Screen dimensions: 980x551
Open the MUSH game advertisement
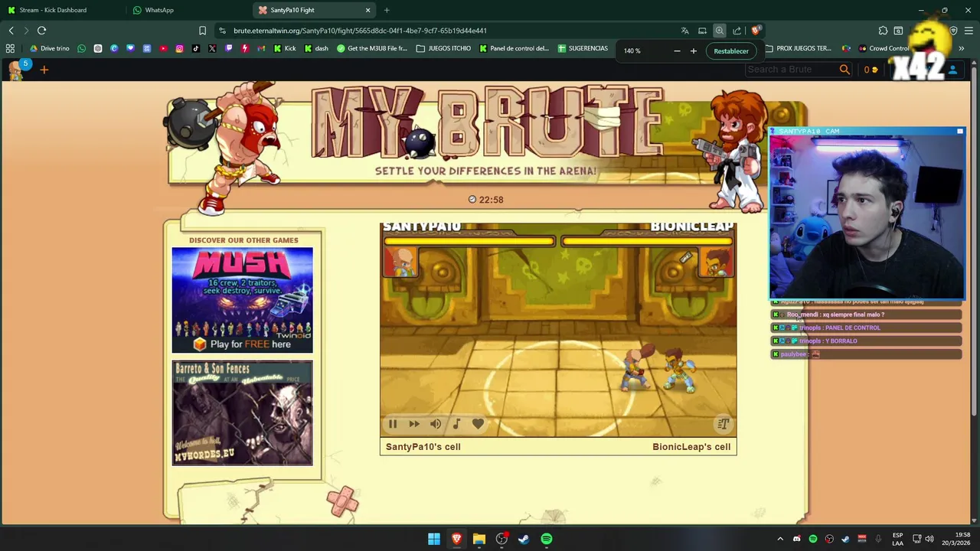point(242,300)
